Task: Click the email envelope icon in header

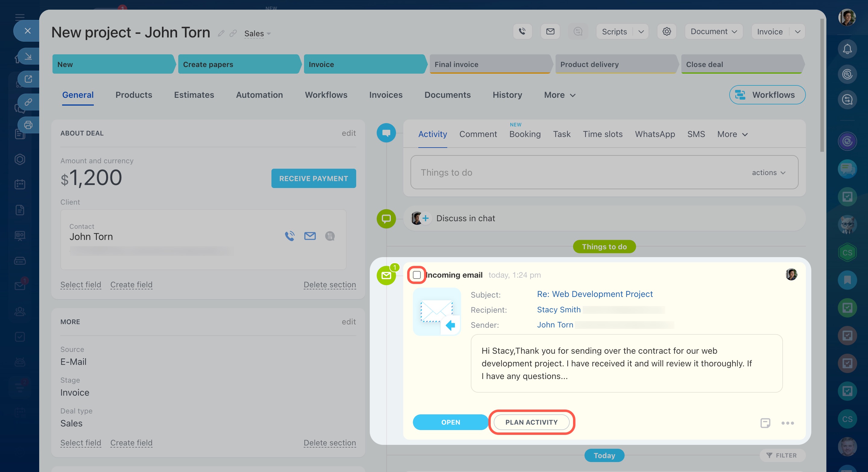Action: [550, 31]
